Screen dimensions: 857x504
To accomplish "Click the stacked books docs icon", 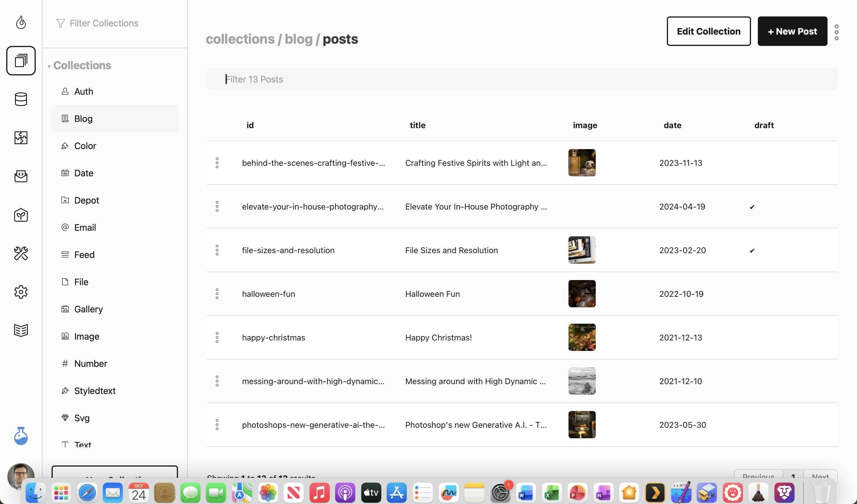I will click(21, 330).
